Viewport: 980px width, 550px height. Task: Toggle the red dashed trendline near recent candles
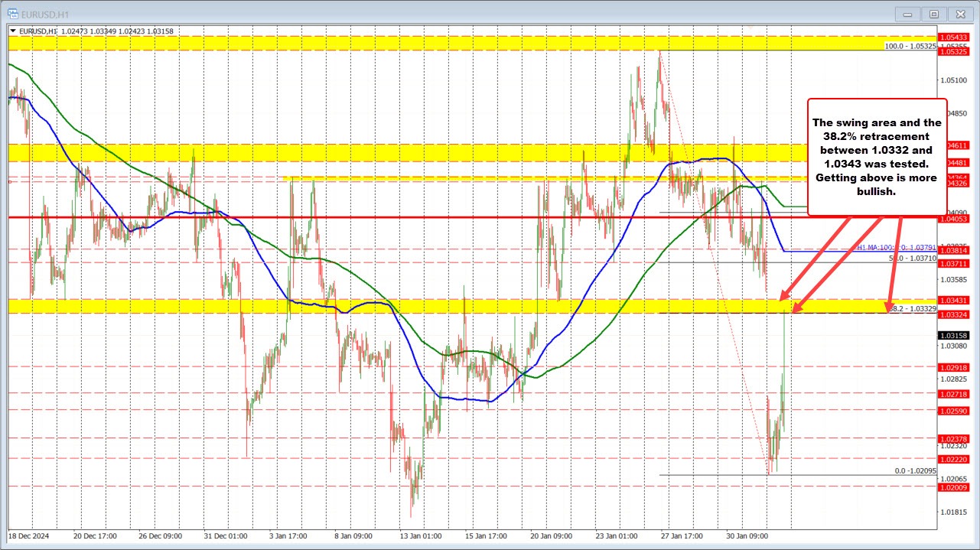734,344
